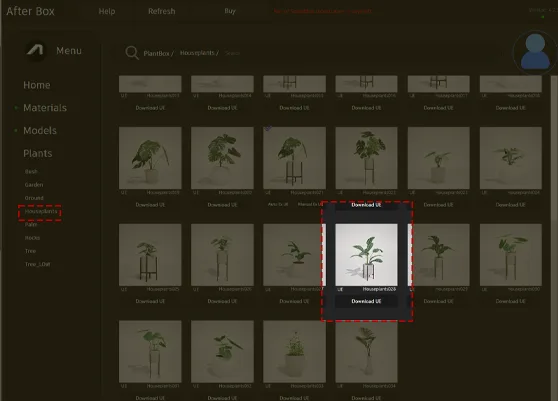
Task: Select the Houseplants030 thumbnail
Action: point(511,255)
